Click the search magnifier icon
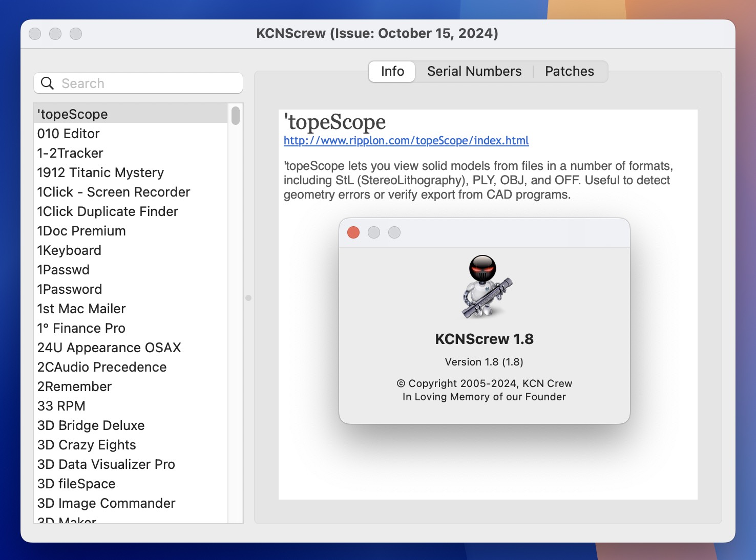The height and width of the screenshot is (560, 756). pyautogui.click(x=47, y=83)
